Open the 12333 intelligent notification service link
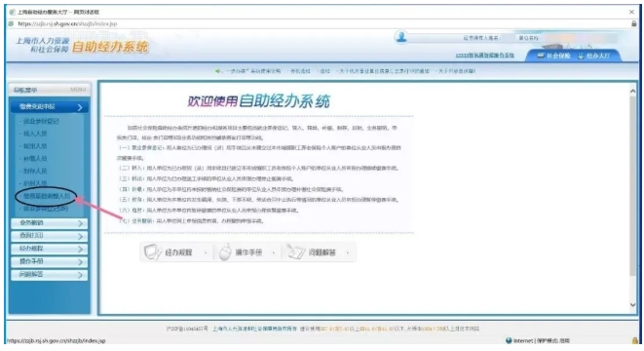This screenshot has height=351, width=644. pyautogui.click(x=484, y=55)
